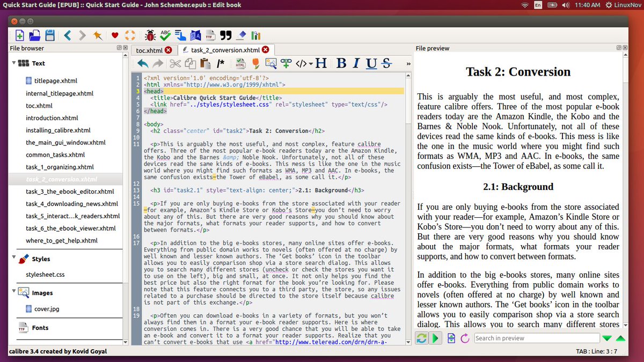Click the orange lifebuoy help icon

click(130, 35)
